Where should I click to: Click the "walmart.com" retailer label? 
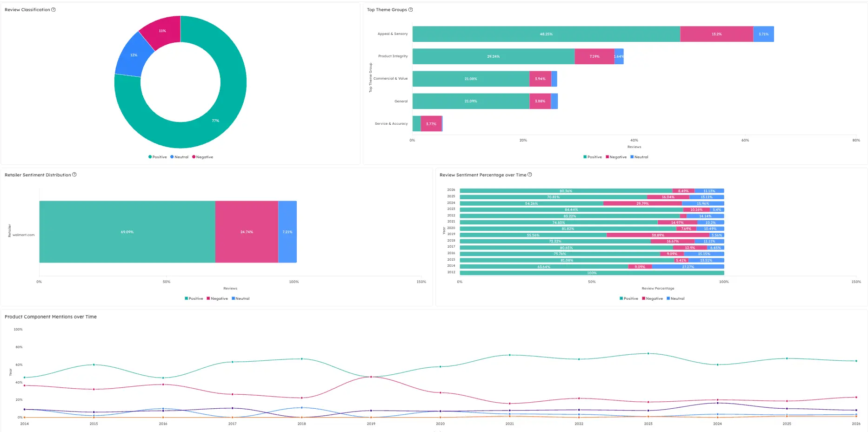[24, 235]
